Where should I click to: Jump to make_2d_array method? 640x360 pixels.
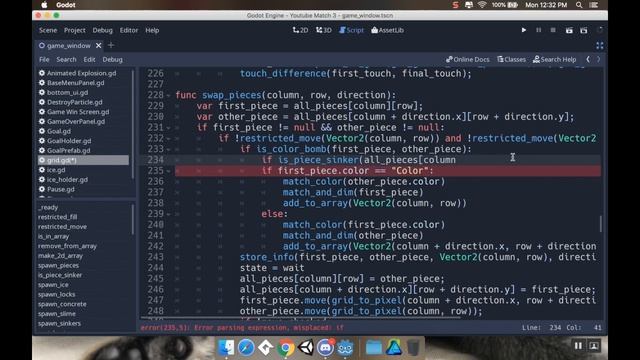60,256
